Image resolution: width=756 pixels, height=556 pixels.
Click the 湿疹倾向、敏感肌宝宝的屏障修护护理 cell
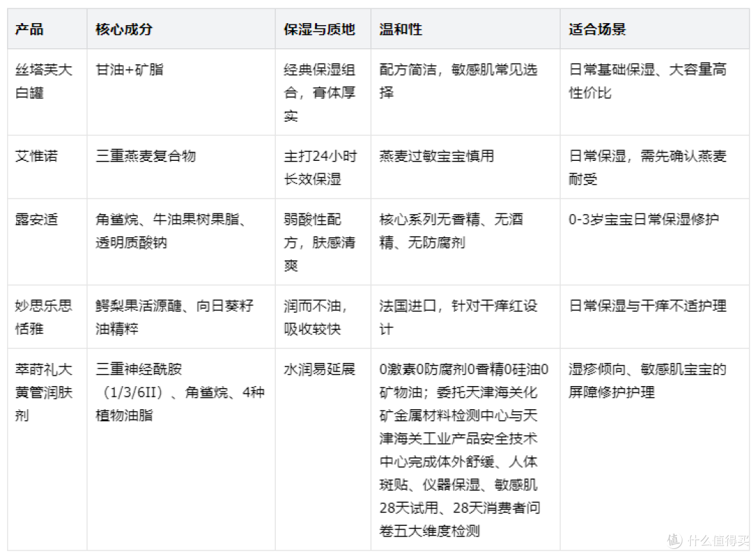(x=654, y=449)
